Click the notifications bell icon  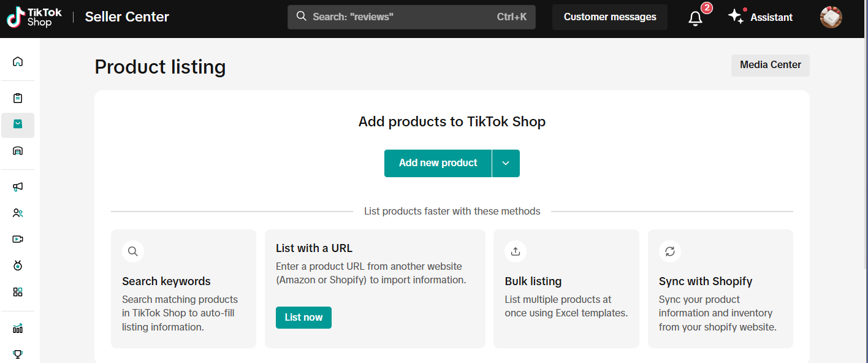pyautogui.click(x=695, y=18)
